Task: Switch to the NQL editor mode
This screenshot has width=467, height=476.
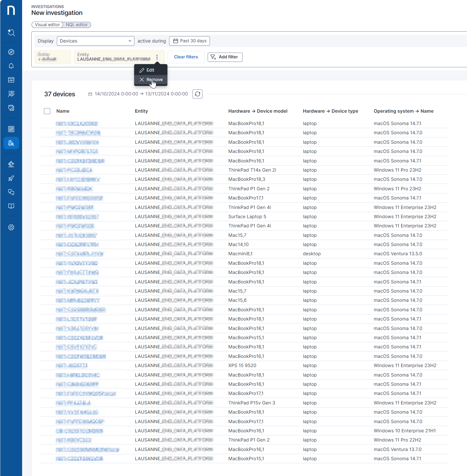Action: click(77, 25)
